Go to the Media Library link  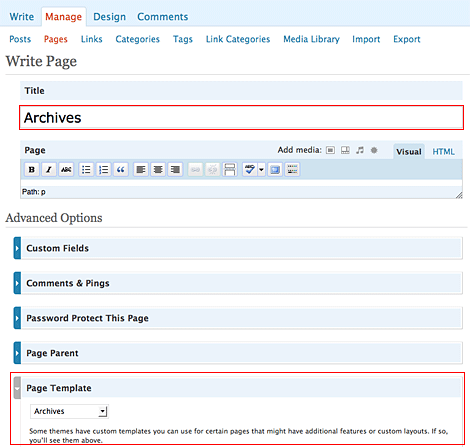pos(311,39)
